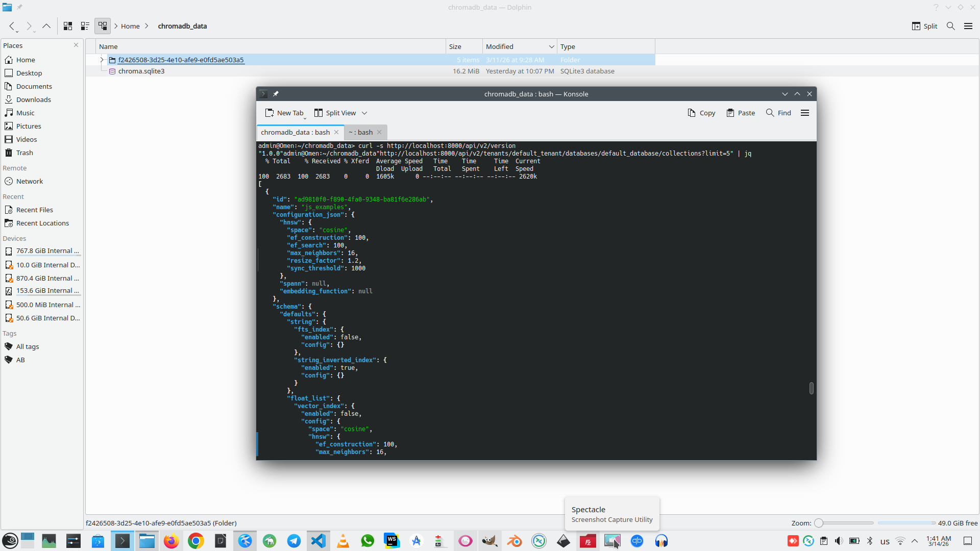Switch to the '~ : bash' tab

coord(360,132)
